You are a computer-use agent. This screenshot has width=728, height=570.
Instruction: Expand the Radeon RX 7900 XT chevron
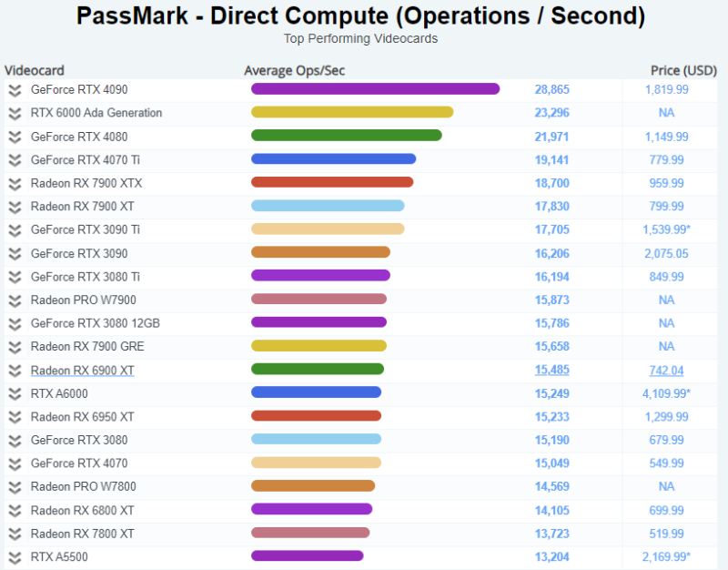[x=15, y=207]
